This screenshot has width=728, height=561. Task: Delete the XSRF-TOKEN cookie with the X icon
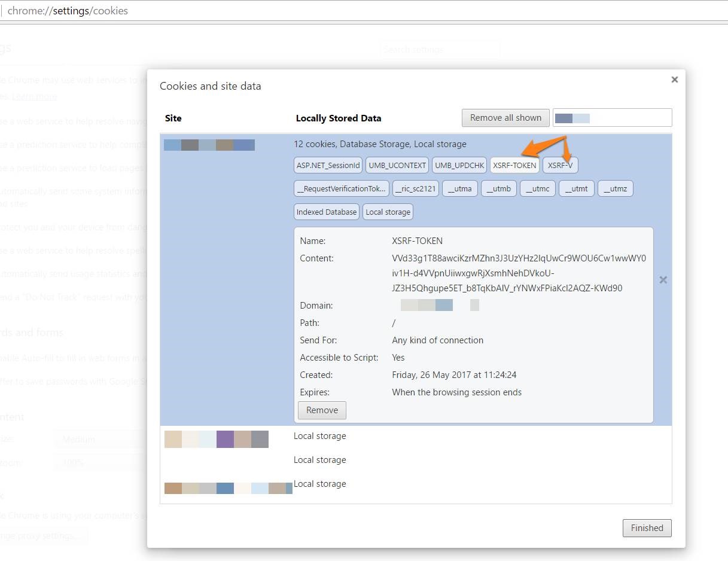663,280
